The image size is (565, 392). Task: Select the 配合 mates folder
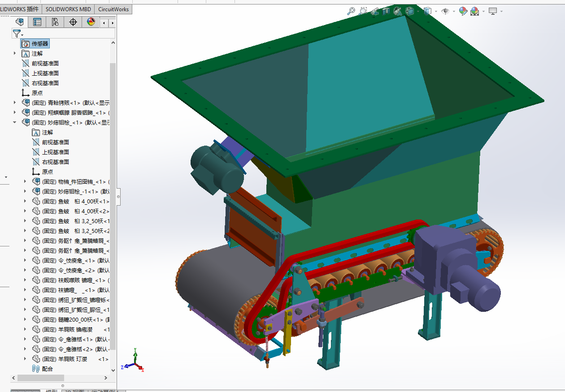click(x=43, y=369)
